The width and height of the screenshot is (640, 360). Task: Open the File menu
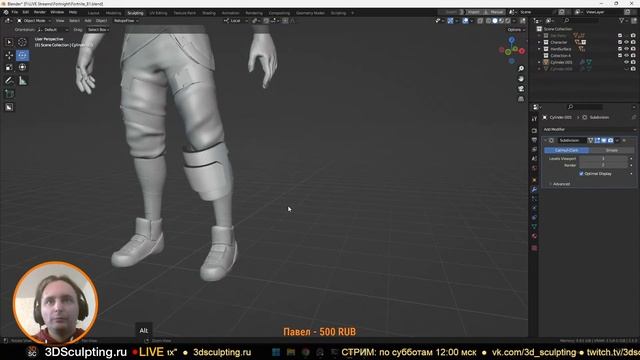(15, 12)
